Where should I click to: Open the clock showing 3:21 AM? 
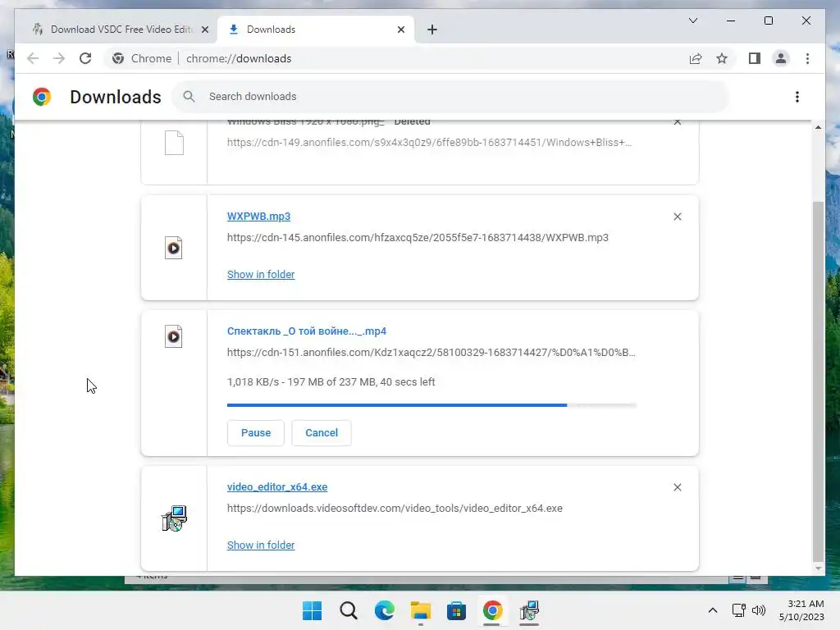click(x=801, y=610)
